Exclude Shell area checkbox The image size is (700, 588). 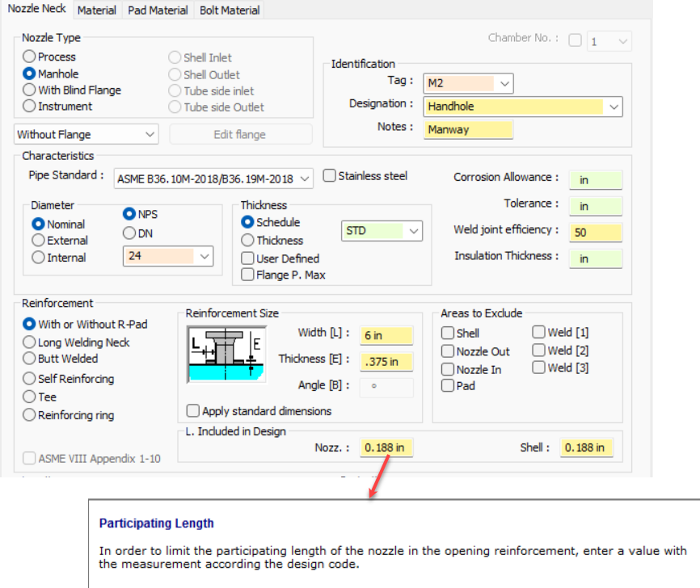coord(460,334)
